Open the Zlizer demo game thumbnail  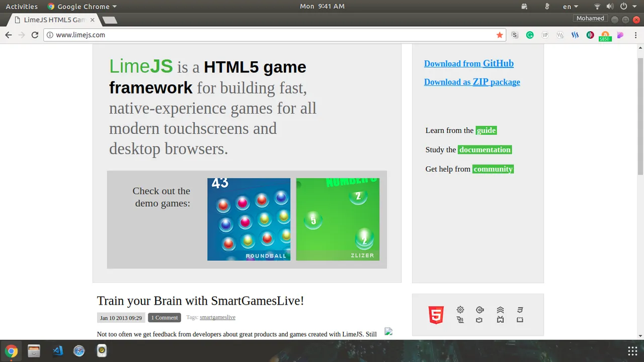pyautogui.click(x=338, y=219)
